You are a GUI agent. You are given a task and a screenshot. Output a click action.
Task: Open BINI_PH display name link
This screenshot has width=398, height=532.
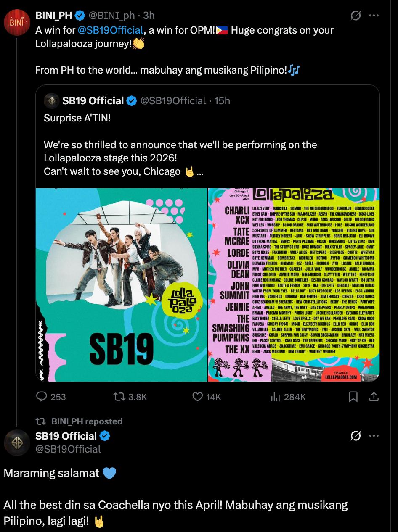[x=54, y=16]
